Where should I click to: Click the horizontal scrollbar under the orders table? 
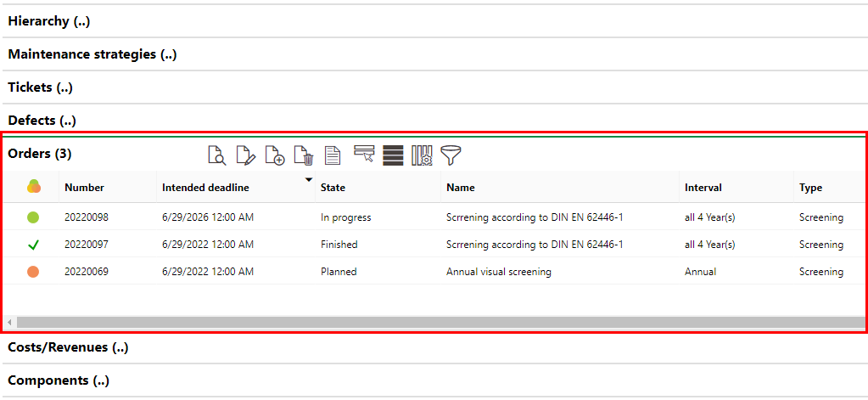click(x=424, y=323)
